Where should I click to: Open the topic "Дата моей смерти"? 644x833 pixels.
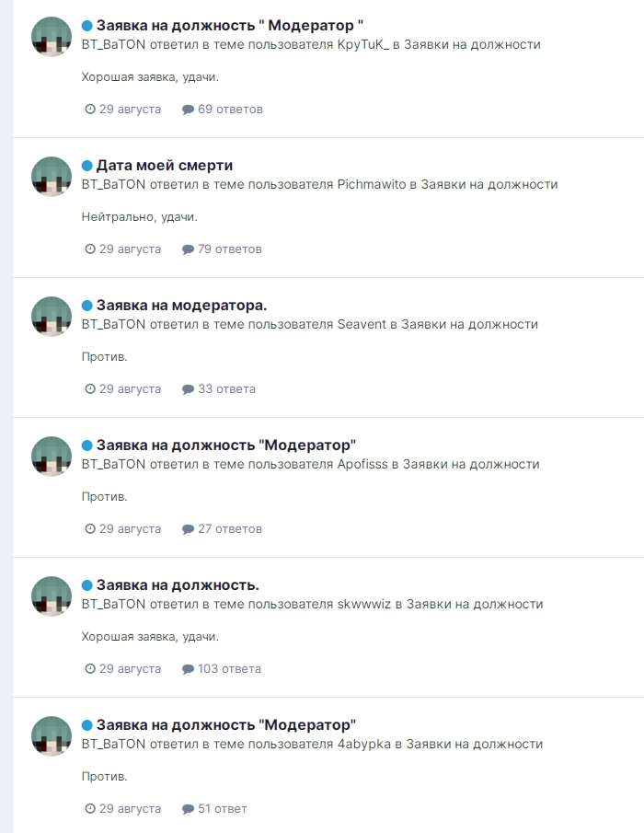tap(165, 166)
